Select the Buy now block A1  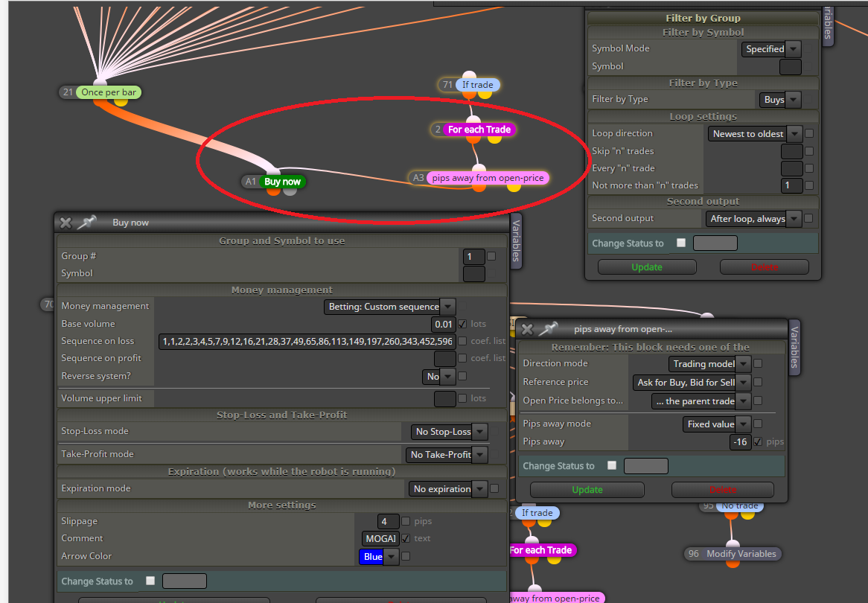[x=282, y=182]
